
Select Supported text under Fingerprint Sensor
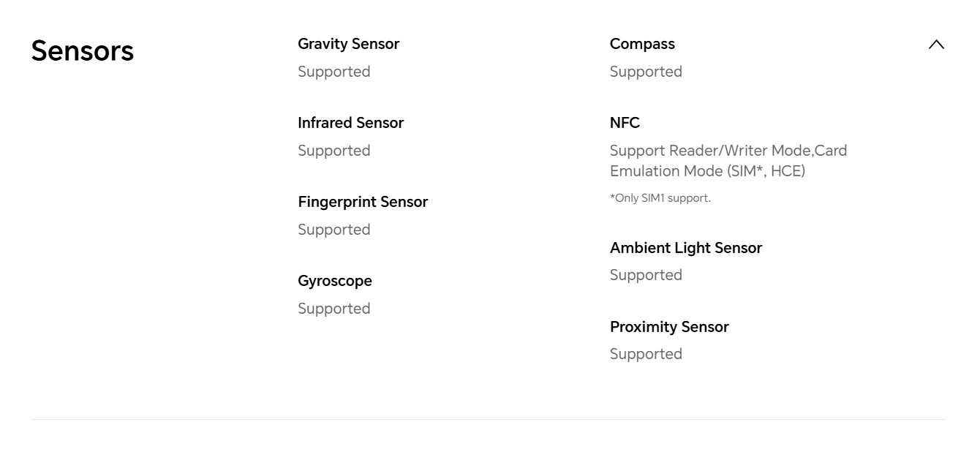[x=333, y=230]
